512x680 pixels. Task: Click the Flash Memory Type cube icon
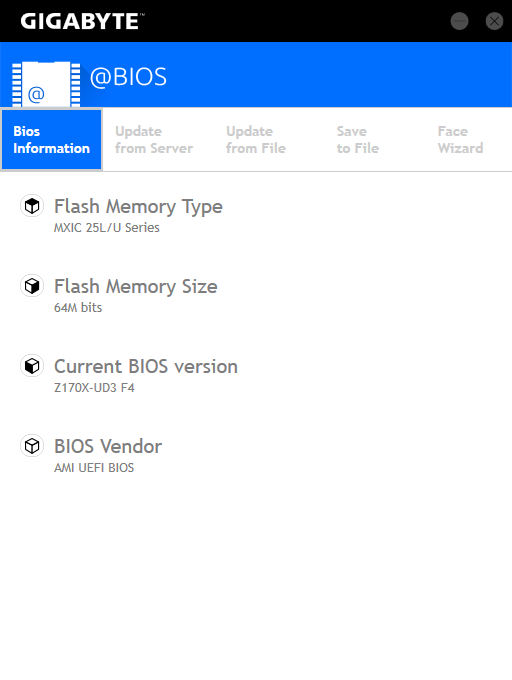32,206
